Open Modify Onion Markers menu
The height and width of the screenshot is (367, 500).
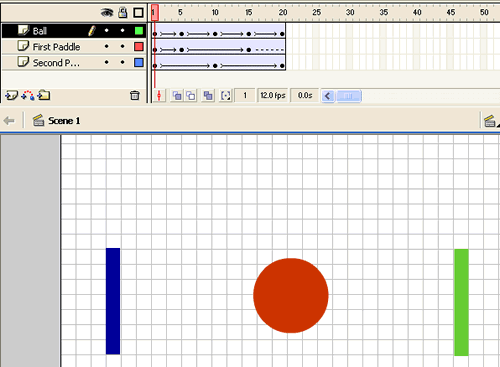tap(226, 96)
